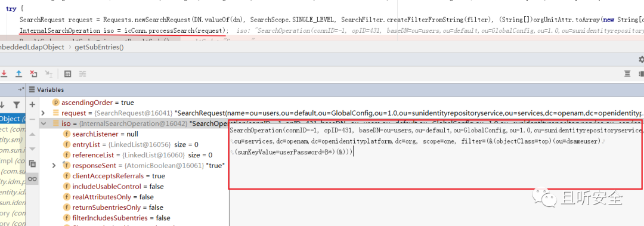Viewport: 644px width, 226px height.
Task: Click the duplicate watch copy icon
Action: click(x=32, y=164)
